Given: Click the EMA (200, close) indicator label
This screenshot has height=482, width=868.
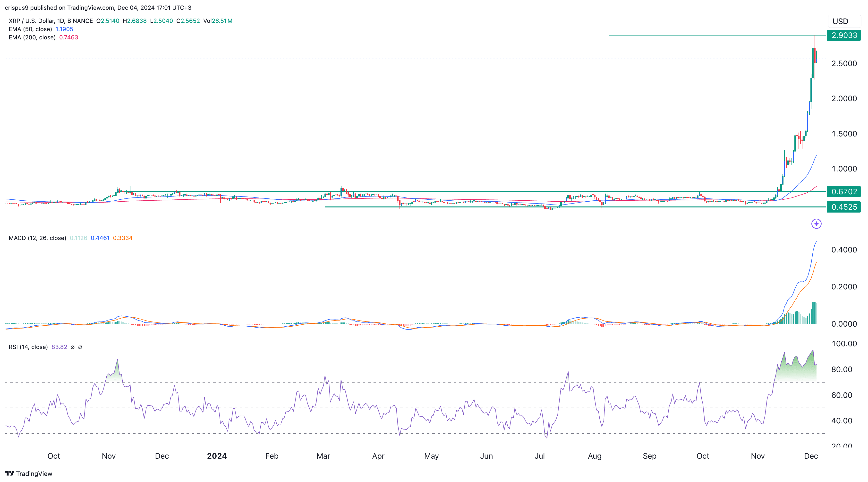Looking at the screenshot, I should pos(33,37).
